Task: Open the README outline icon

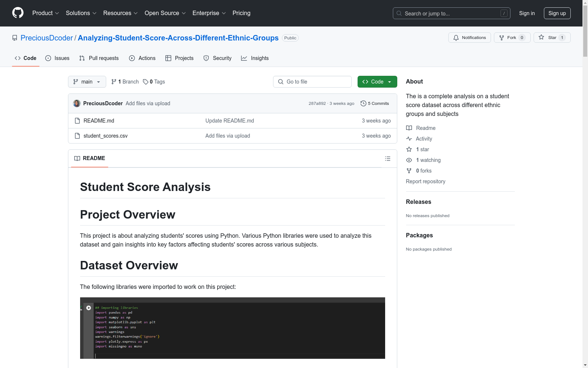Action: pyautogui.click(x=387, y=159)
